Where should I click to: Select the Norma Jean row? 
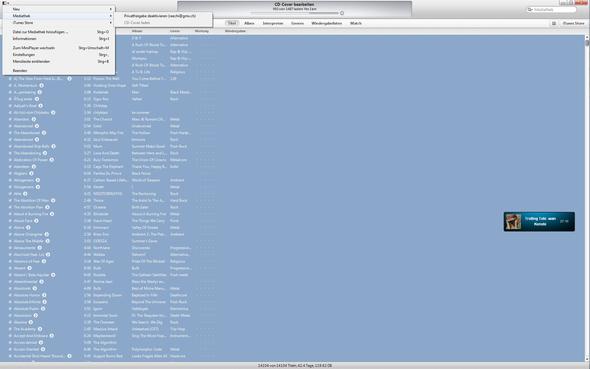coord(293,282)
